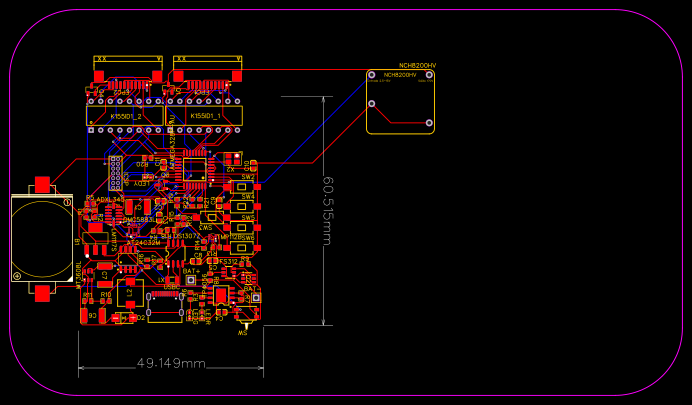Image resolution: width=692 pixels, height=405 pixels.
Task: Click the SW6 push button footprint
Action: 242,248
